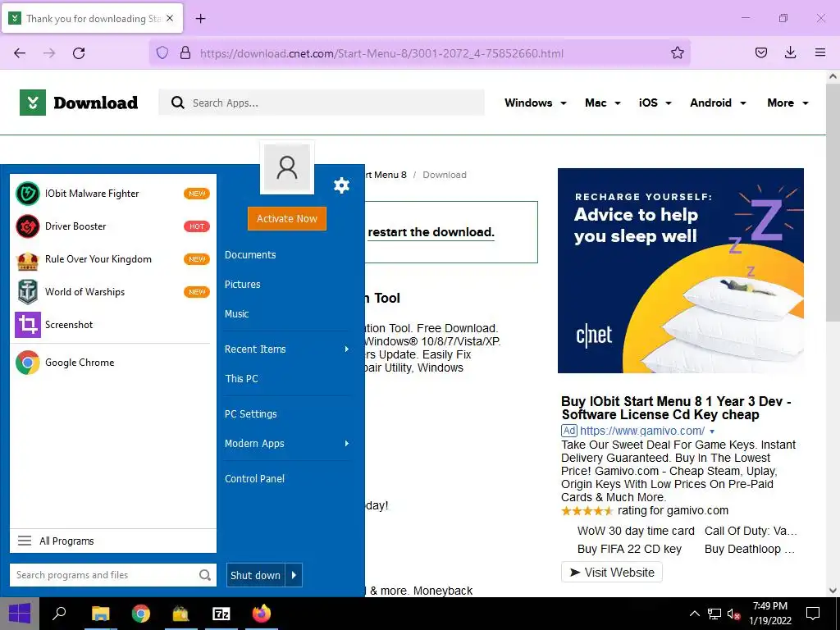Click restart the download link
Image resolution: width=840 pixels, height=630 pixels.
coord(431,232)
